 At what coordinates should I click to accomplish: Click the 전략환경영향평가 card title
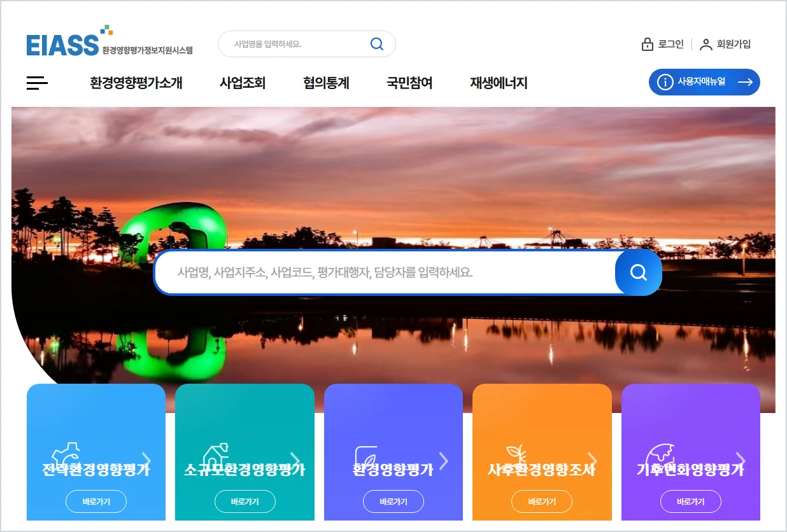click(96, 470)
